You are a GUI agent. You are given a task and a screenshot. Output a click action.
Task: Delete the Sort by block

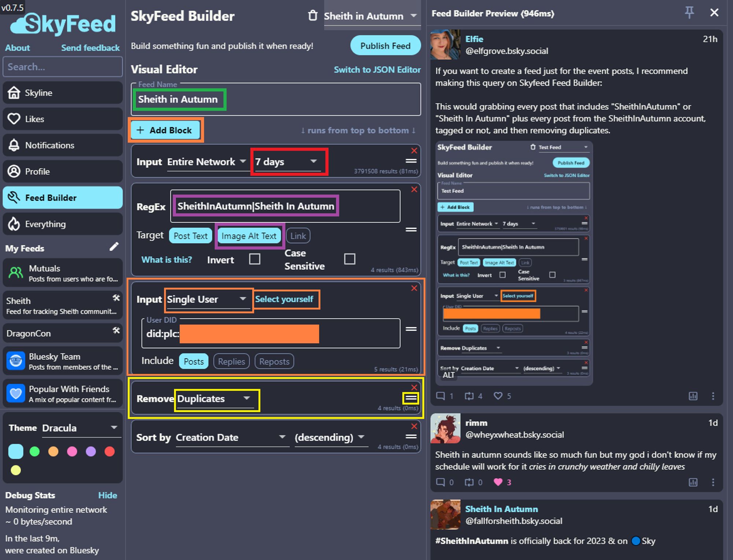point(414,426)
